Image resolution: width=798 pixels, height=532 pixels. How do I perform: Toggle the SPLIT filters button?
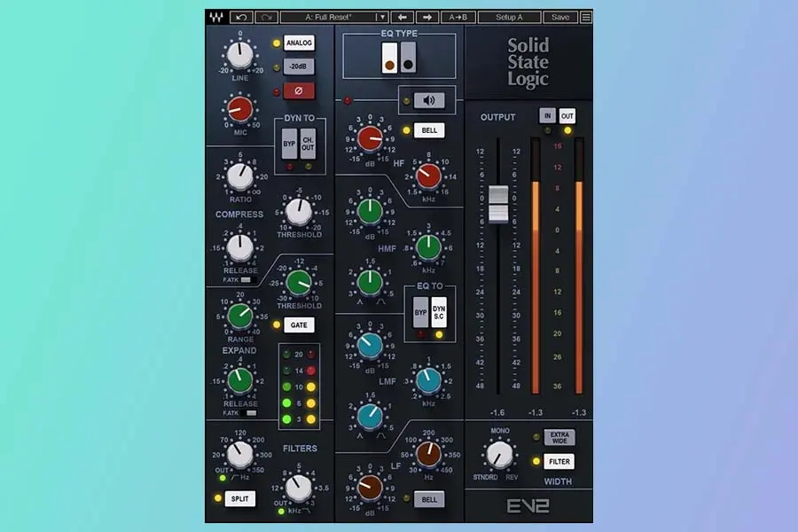(239, 498)
